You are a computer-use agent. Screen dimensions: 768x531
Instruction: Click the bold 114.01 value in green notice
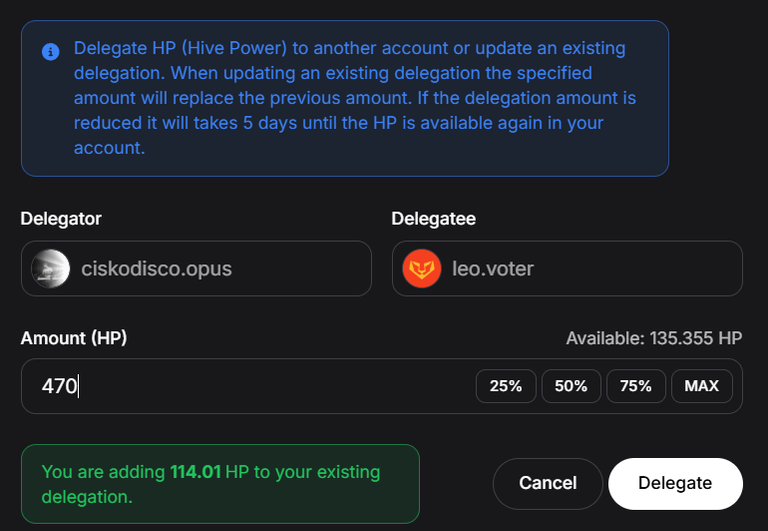coord(195,472)
